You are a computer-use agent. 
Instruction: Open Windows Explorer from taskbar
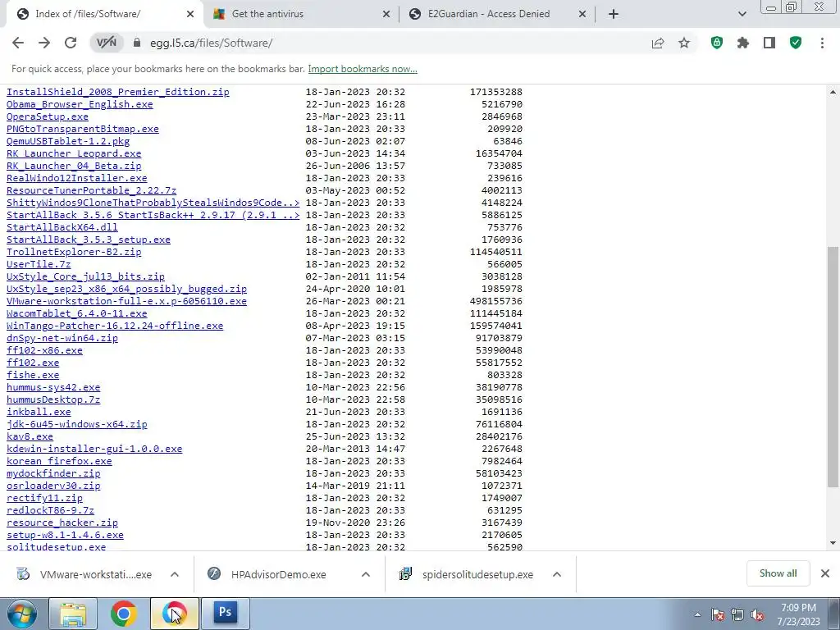(73, 614)
